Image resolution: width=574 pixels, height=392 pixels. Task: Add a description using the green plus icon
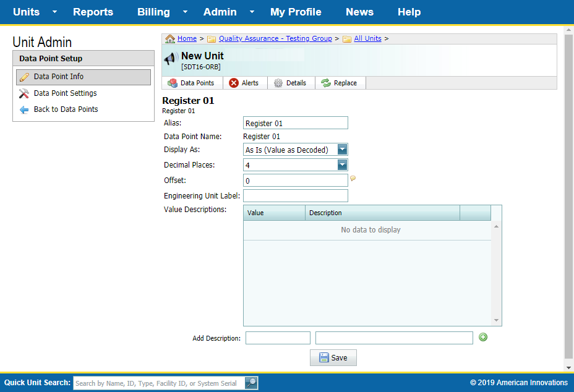[483, 337]
